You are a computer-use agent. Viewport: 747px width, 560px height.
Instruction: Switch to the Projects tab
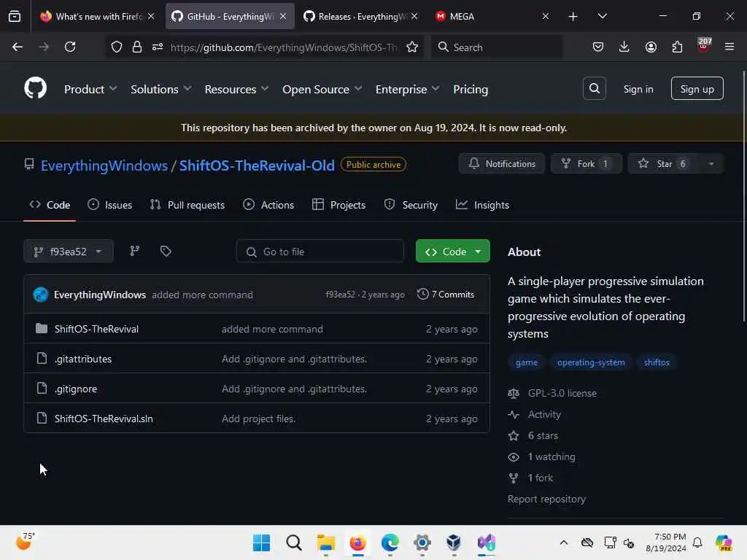(338, 205)
